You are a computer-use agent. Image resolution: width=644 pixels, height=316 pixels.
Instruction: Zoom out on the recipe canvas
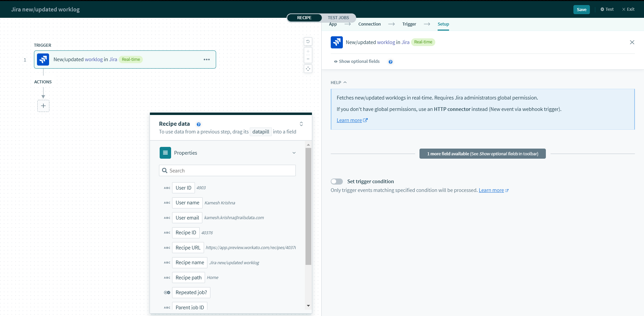[x=308, y=59]
